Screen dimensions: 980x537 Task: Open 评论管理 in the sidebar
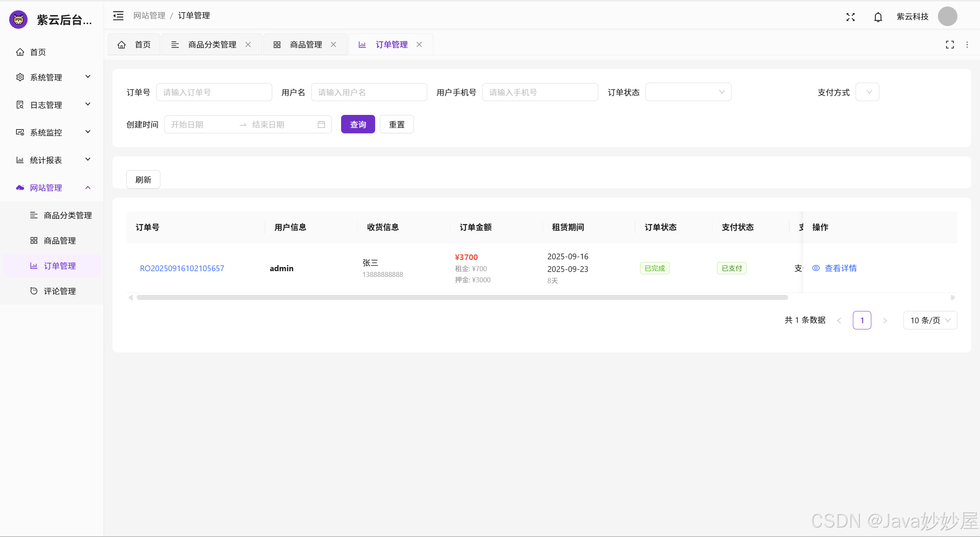pos(52,291)
